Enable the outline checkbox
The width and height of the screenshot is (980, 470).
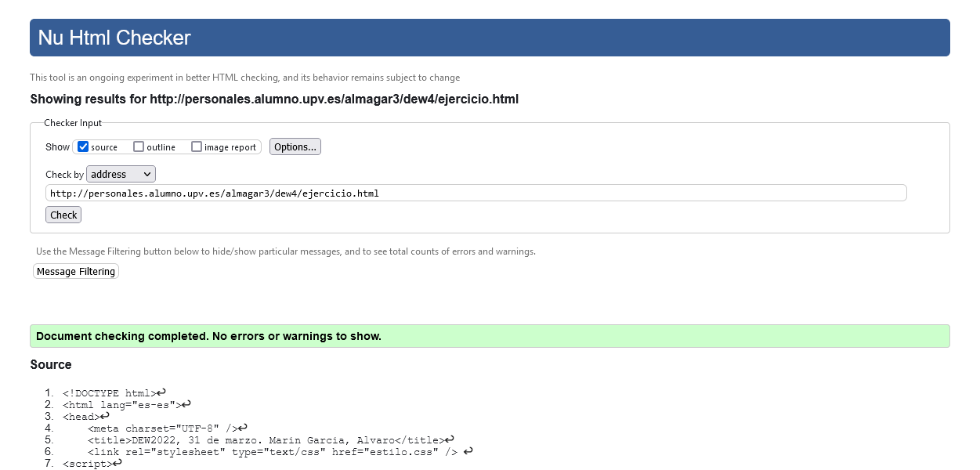tap(139, 146)
